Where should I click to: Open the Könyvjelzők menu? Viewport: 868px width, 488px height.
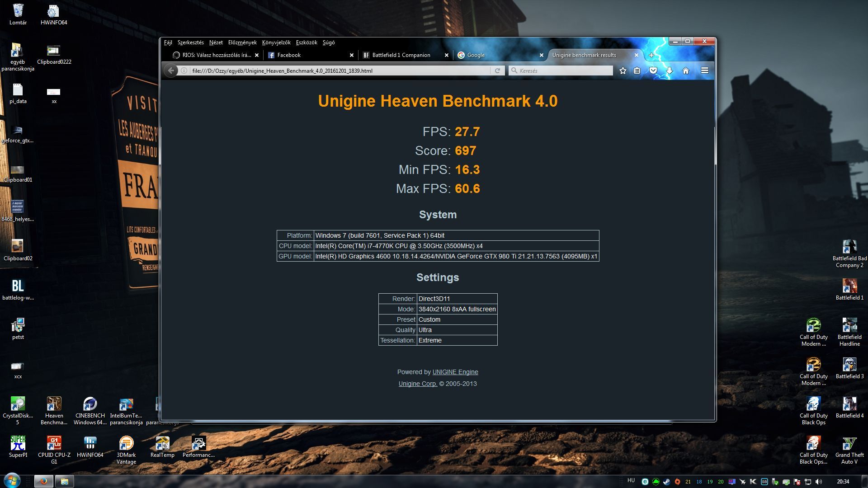276,42
